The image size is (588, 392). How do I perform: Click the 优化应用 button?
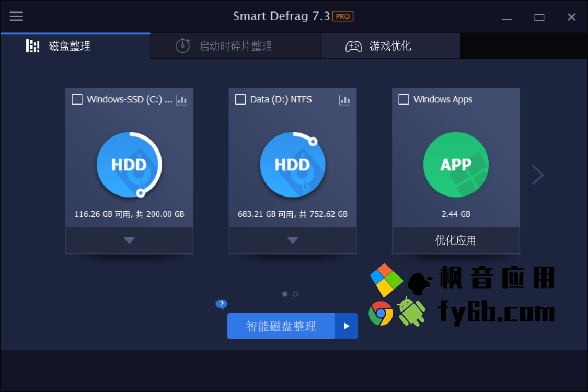(x=456, y=240)
